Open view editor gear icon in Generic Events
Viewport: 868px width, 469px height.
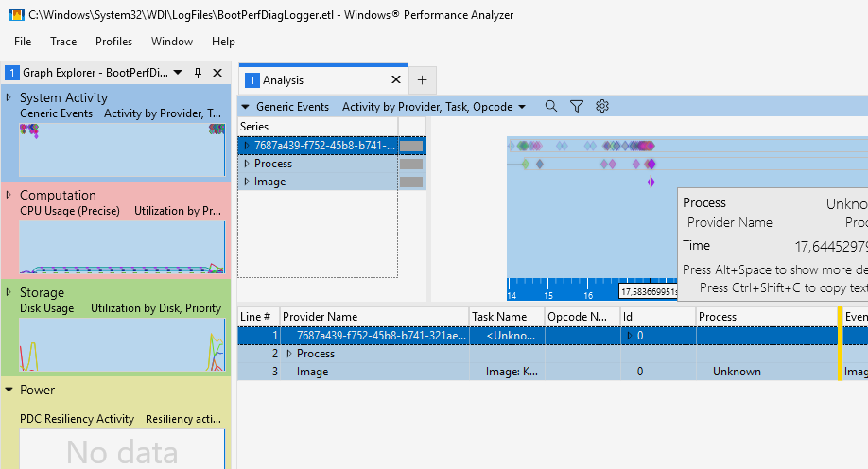pos(602,106)
